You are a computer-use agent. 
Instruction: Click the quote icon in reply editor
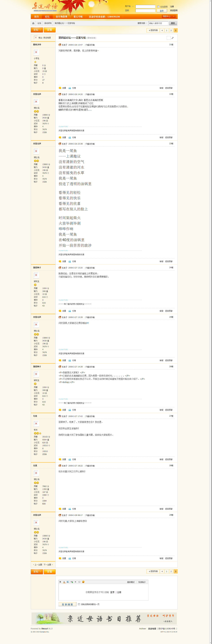click(x=75, y=582)
